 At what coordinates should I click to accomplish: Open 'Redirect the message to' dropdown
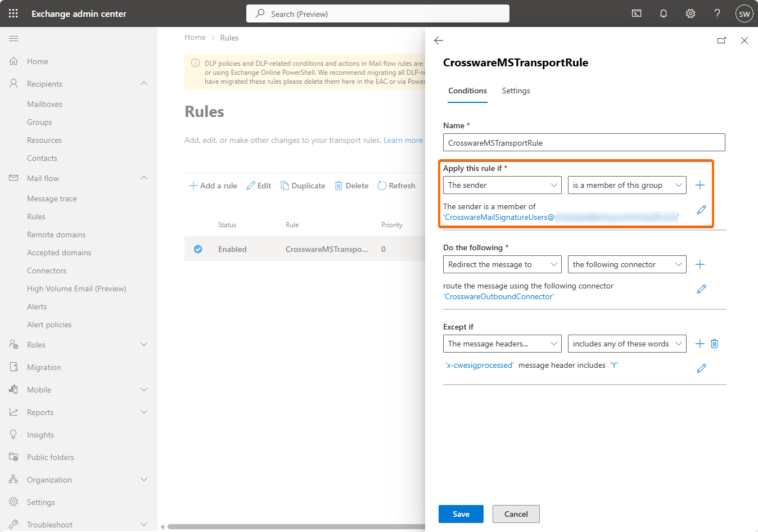(x=502, y=264)
